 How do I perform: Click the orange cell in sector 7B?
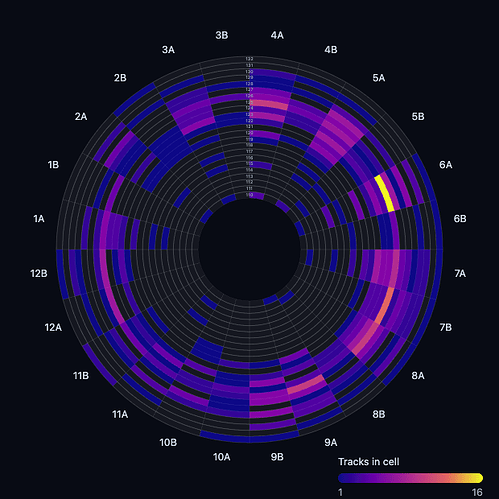click(386, 305)
